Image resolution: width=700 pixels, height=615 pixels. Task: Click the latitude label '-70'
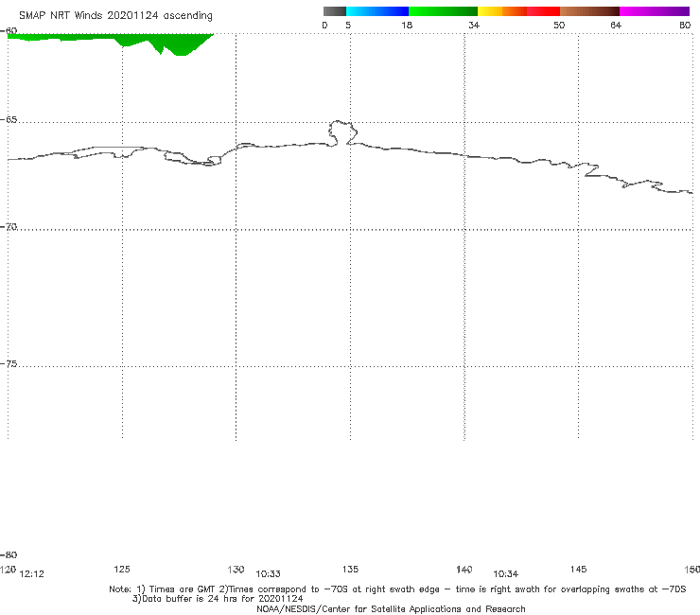coord(9,227)
